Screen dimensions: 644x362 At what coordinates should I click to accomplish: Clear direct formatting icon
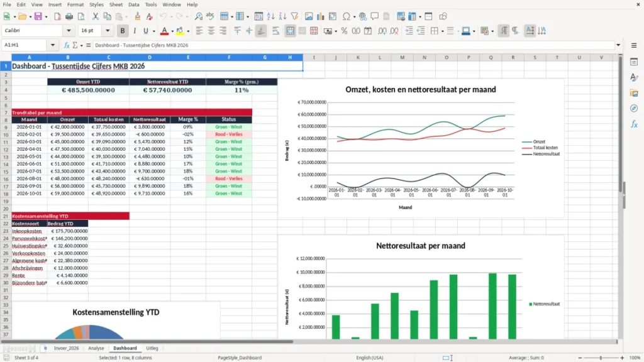point(150,16)
